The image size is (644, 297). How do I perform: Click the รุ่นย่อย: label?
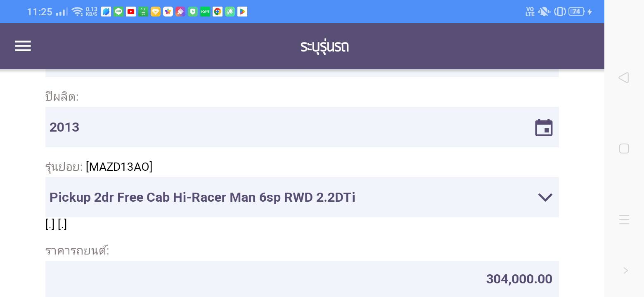[x=64, y=167]
